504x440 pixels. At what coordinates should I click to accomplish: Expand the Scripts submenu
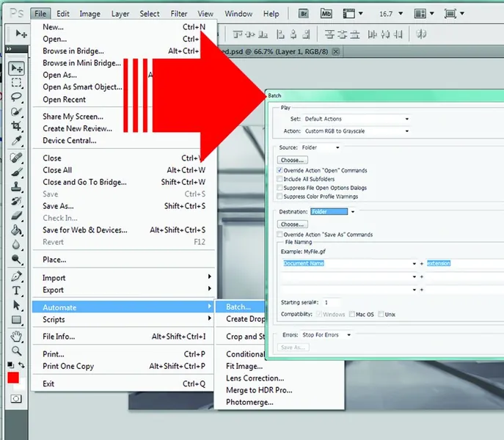(124, 319)
